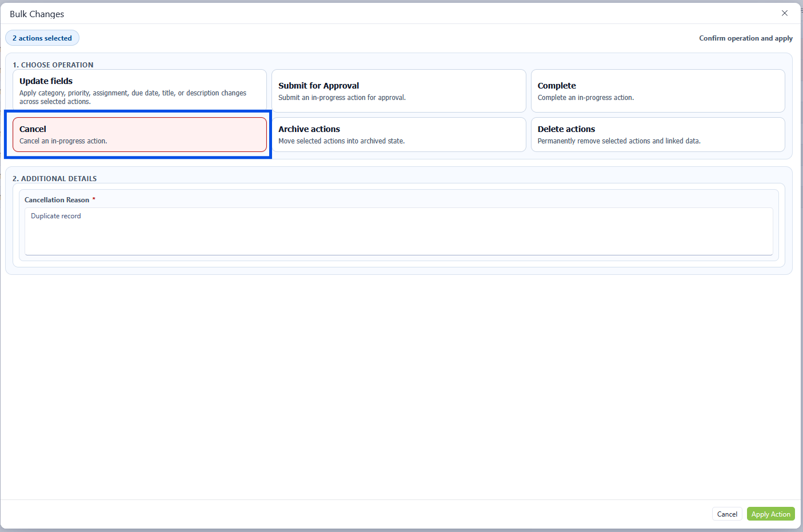Select the highlighted Cancel operation card
The height and width of the screenshot is (532, 803).
(139, 135)
